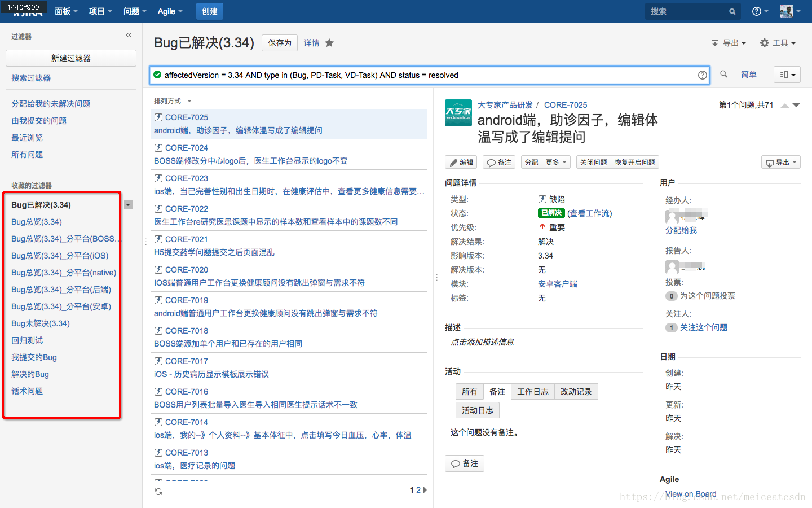The width and height of the screenshot is (812, 508).
Task: Open the 工具 gear menu
Action: (x=778, y=42)
